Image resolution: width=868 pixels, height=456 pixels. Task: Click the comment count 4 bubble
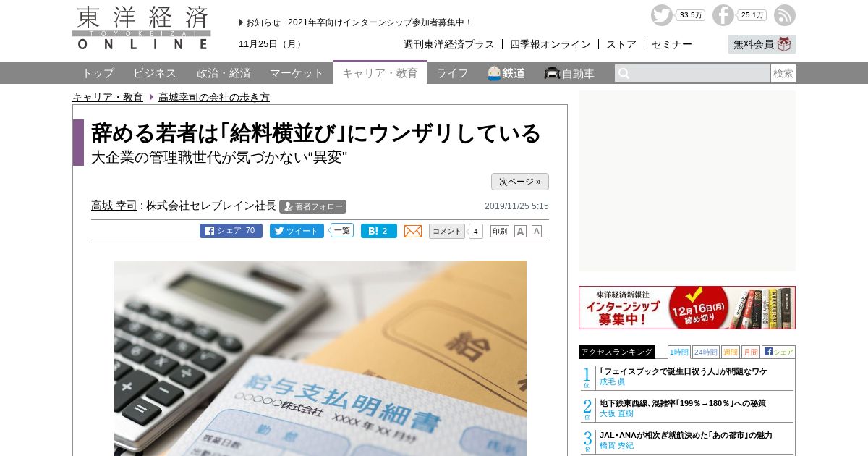click(x=475, y=232)
